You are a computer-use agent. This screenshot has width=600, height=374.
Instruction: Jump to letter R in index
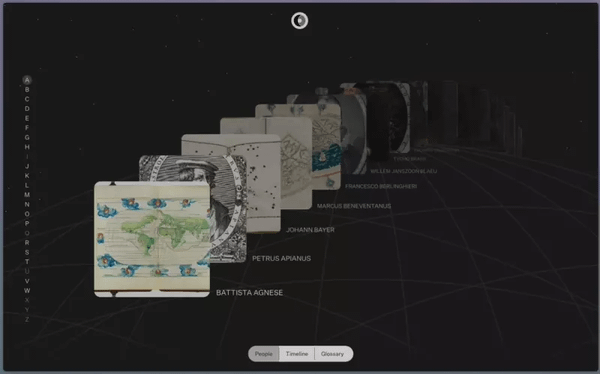point(27,243)
